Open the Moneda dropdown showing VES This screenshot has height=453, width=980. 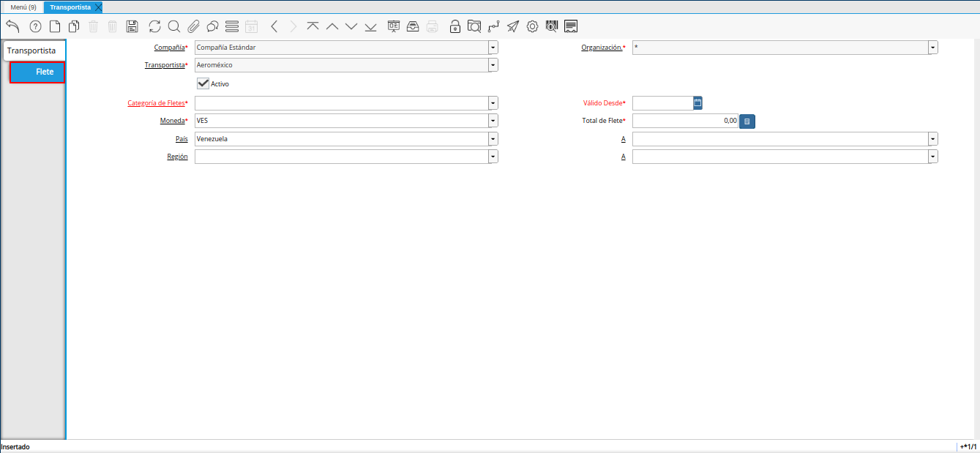(x=493, y=121)
